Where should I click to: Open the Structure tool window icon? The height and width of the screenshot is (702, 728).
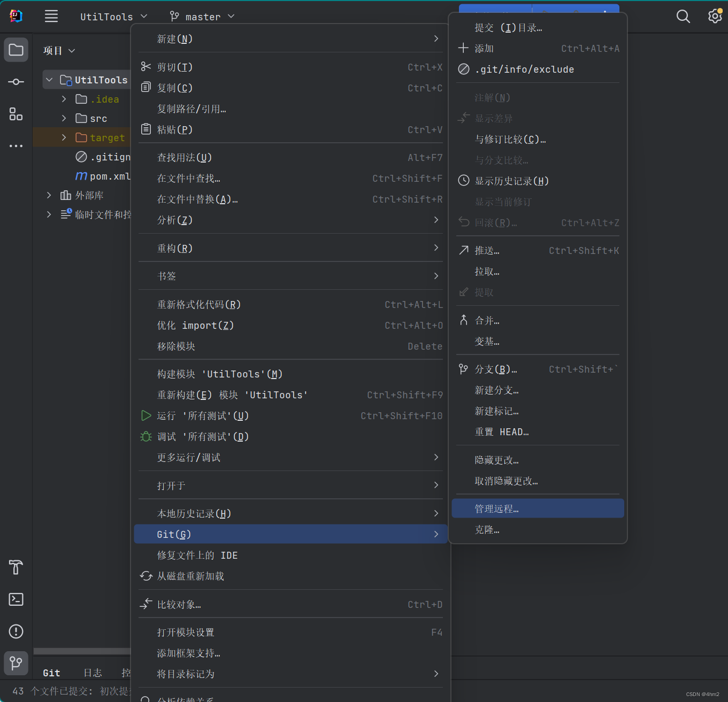pos(16,114)
